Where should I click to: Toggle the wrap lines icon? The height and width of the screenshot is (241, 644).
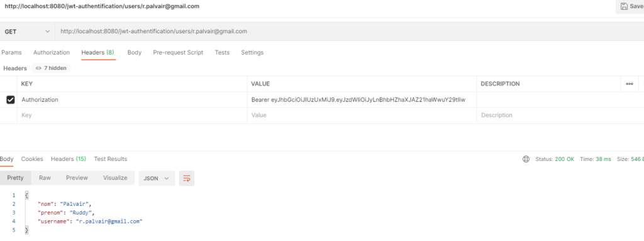[x=187, y=179]
